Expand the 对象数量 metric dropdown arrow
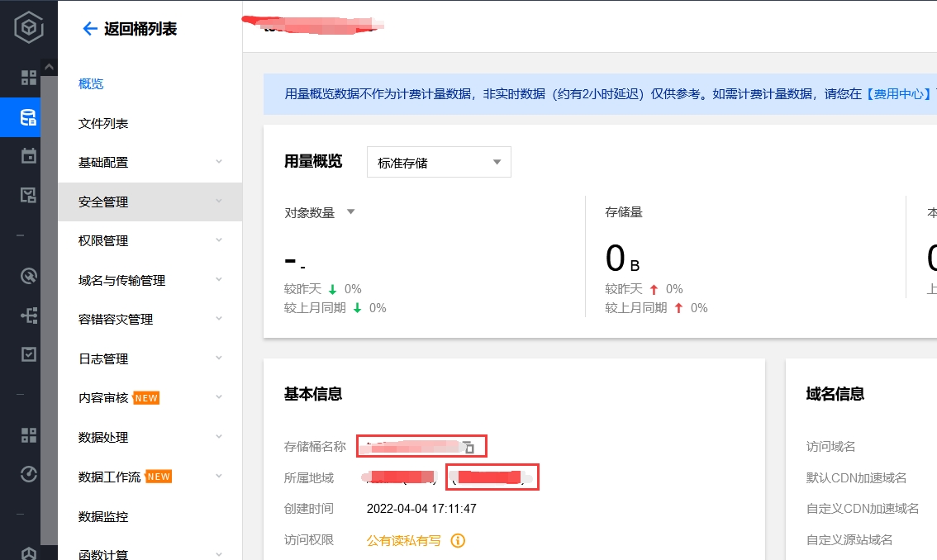 351,211
